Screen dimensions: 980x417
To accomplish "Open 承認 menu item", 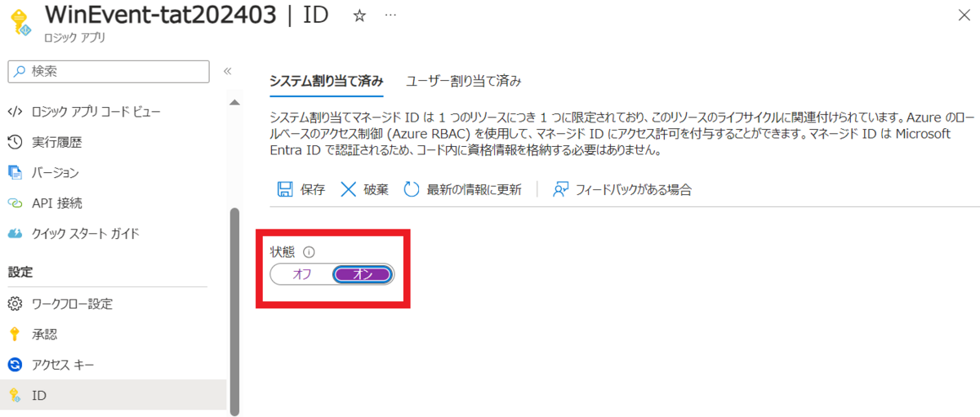I will pos(44,335).
